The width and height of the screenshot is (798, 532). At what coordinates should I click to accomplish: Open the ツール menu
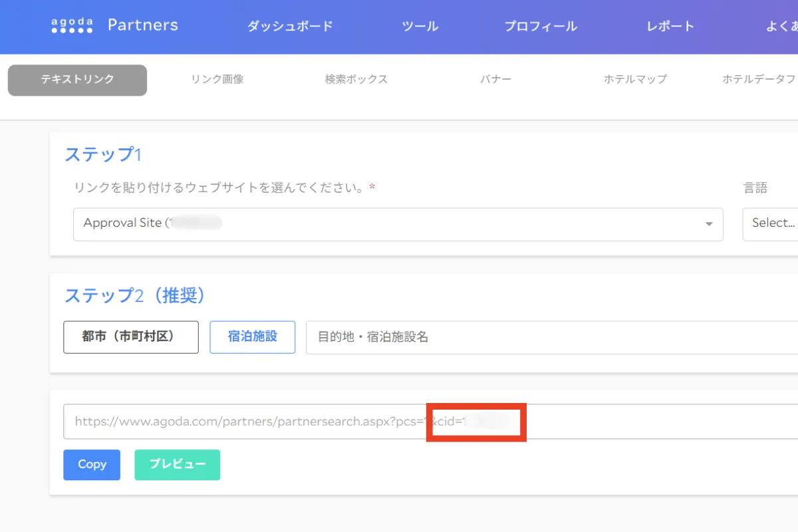[x=420, y=27]
